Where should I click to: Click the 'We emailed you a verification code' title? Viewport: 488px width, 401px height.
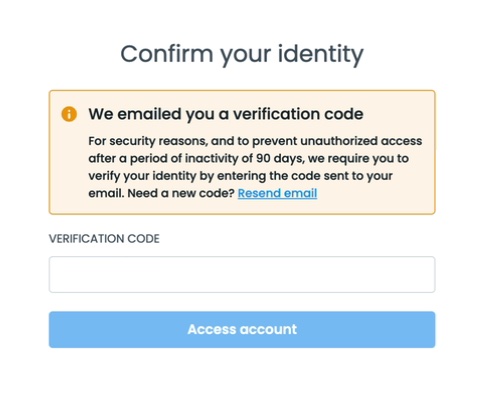click(x=226, y=114)
